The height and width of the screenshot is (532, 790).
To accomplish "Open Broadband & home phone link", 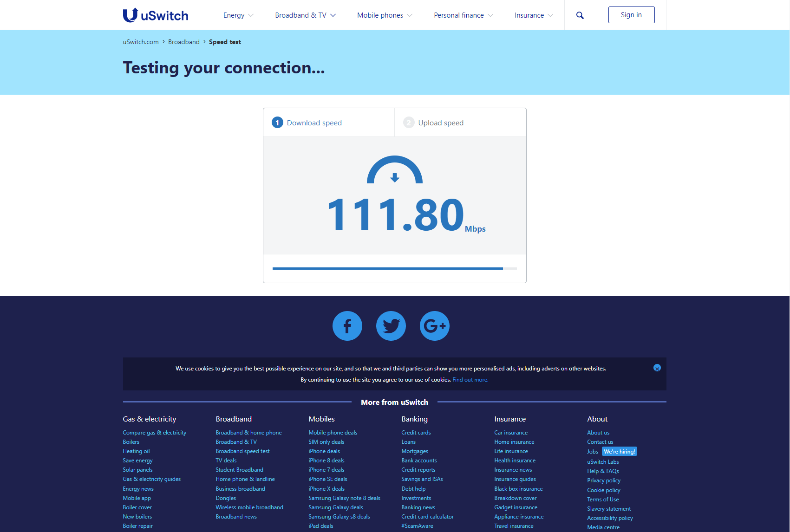I will [x=248, y=433].
